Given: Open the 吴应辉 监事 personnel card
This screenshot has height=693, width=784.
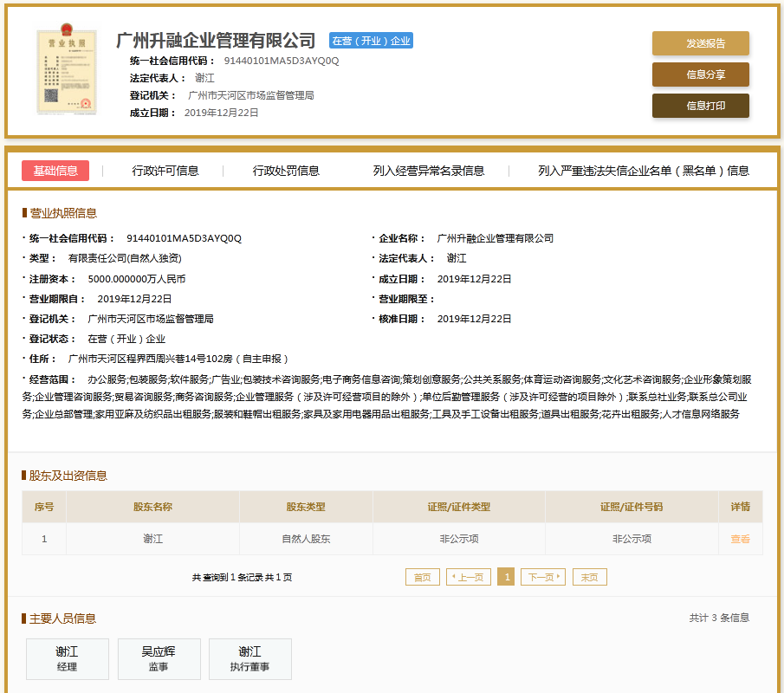Looking at the screenshot, I should pos(159,658).
